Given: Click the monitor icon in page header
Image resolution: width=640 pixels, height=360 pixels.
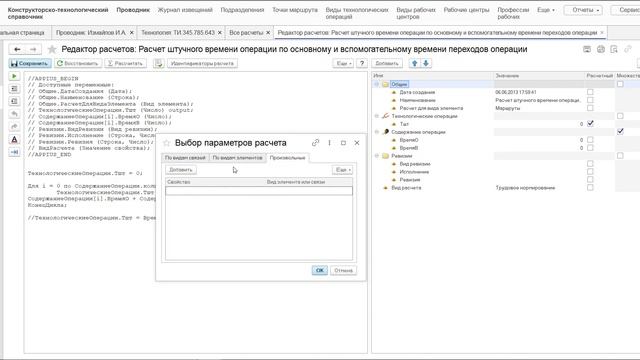Looking at the screenshot, I should coord(587,49).
